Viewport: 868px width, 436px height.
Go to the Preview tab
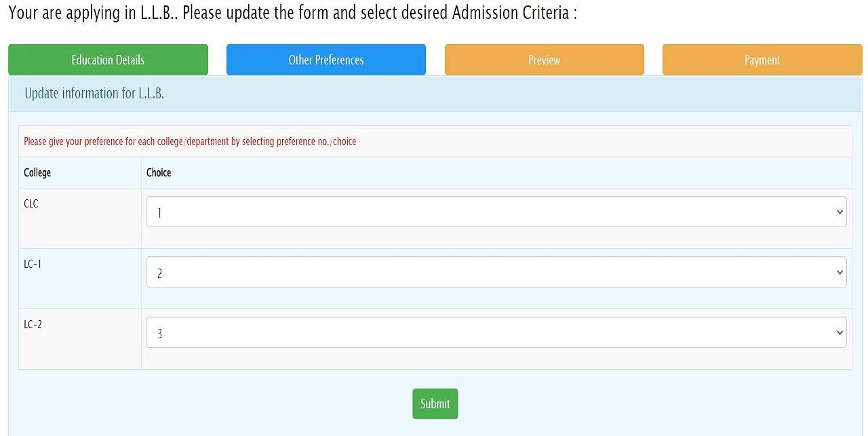[x=544, y=60]
